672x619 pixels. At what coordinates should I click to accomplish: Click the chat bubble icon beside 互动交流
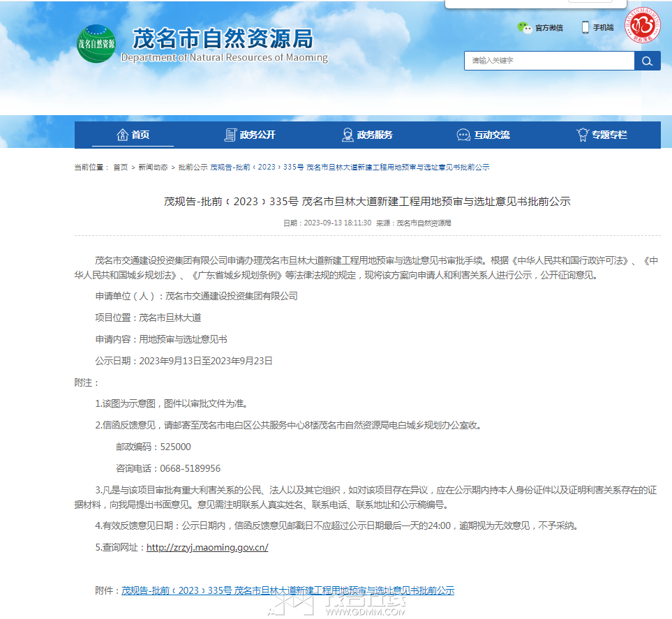pos(463,135)
